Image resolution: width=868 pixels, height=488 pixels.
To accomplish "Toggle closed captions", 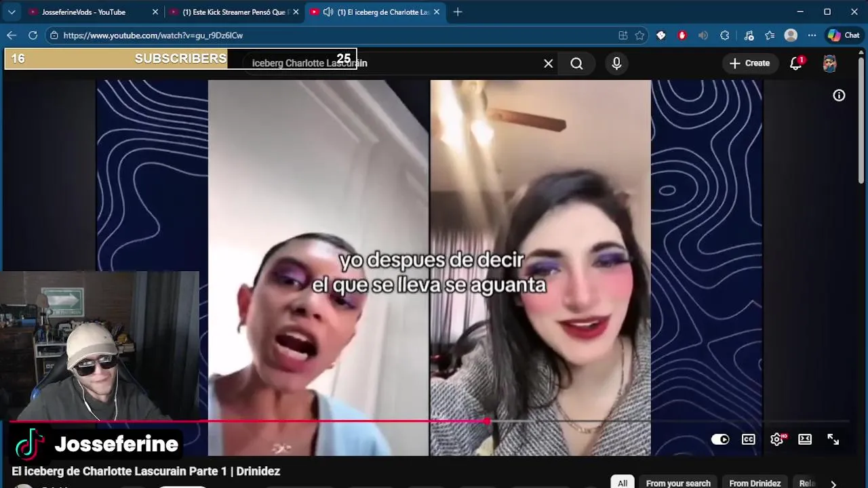I will click(749, 439).
